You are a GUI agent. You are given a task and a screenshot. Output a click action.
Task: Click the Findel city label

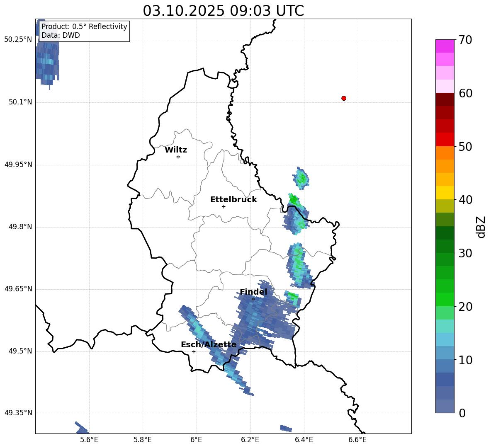pyautogui.click(x=253, y=292)
